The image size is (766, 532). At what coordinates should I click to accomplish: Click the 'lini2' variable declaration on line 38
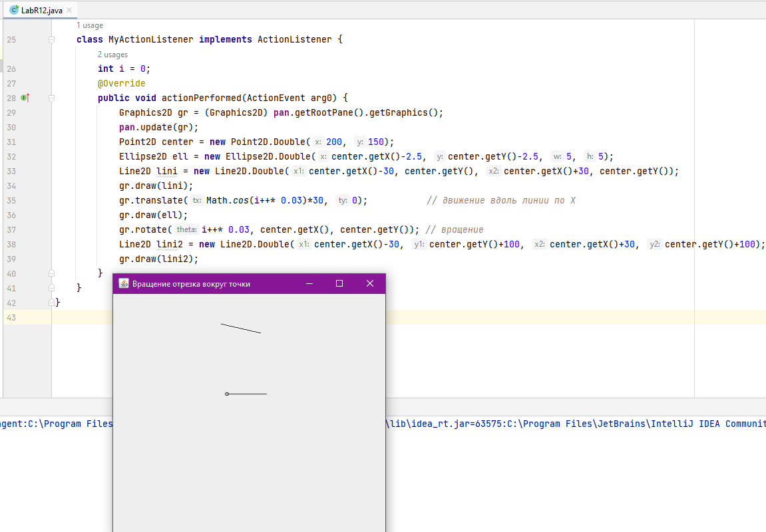170,245
